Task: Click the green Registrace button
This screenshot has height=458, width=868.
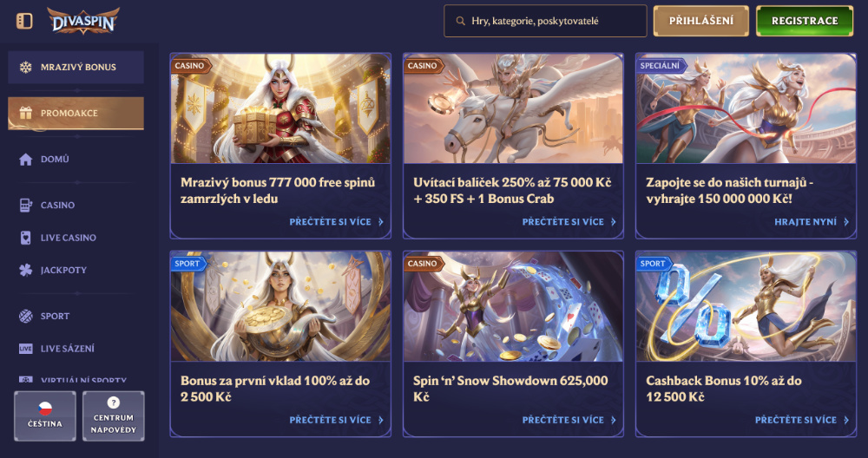Action: pyautogui.click(x=805, y=21)
